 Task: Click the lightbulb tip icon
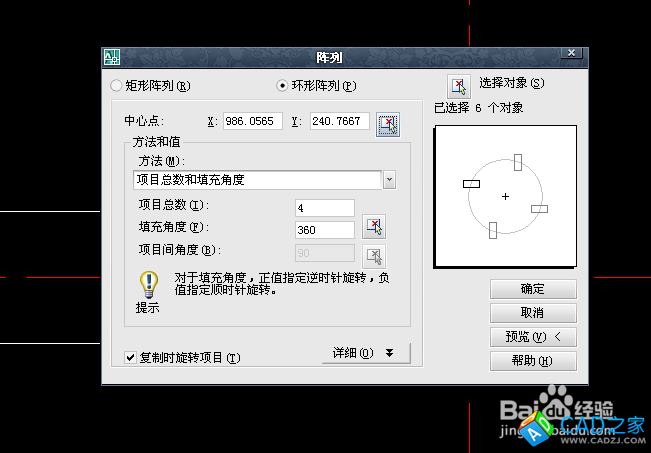[148, 284]
